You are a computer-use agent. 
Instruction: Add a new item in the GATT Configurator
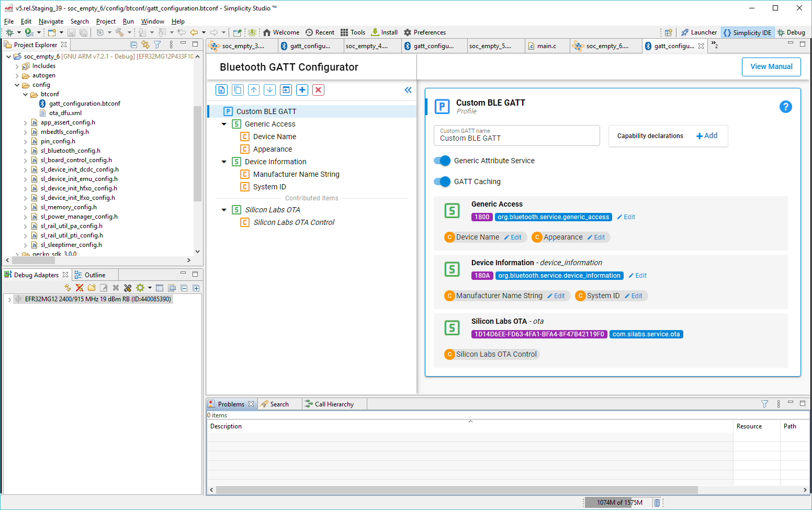pos(302,89)
